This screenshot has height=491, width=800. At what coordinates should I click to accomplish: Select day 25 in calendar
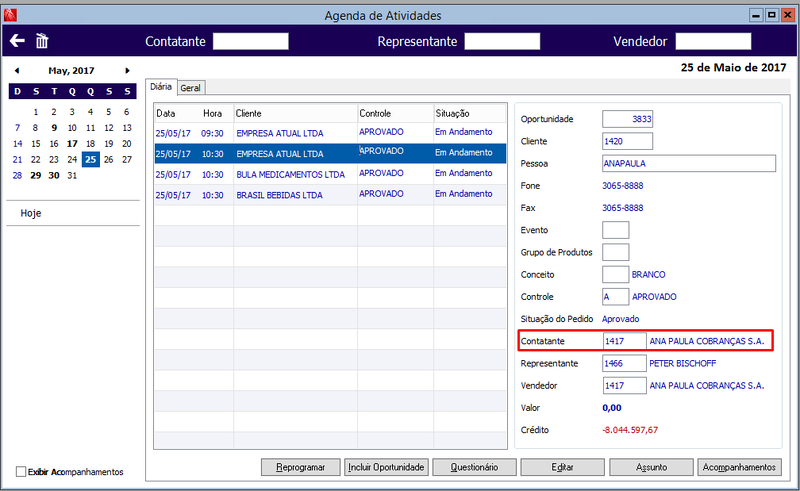[x=90, y=159]
